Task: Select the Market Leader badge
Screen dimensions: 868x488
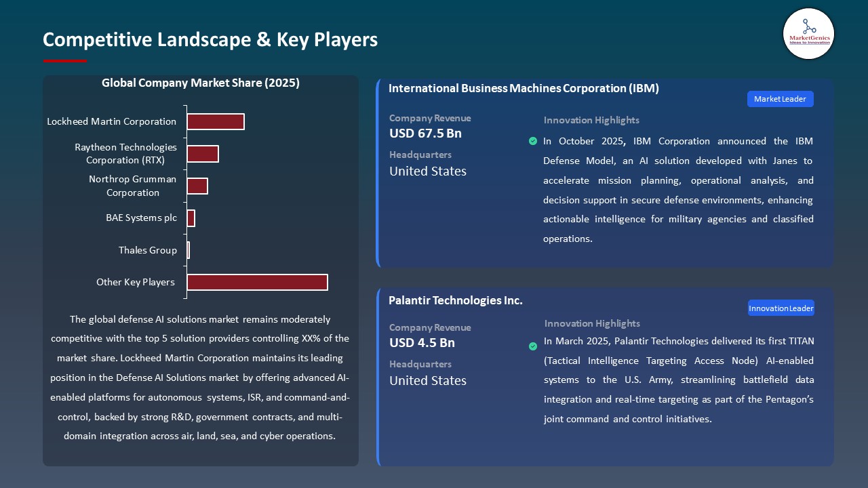Action: coord(780,98)
